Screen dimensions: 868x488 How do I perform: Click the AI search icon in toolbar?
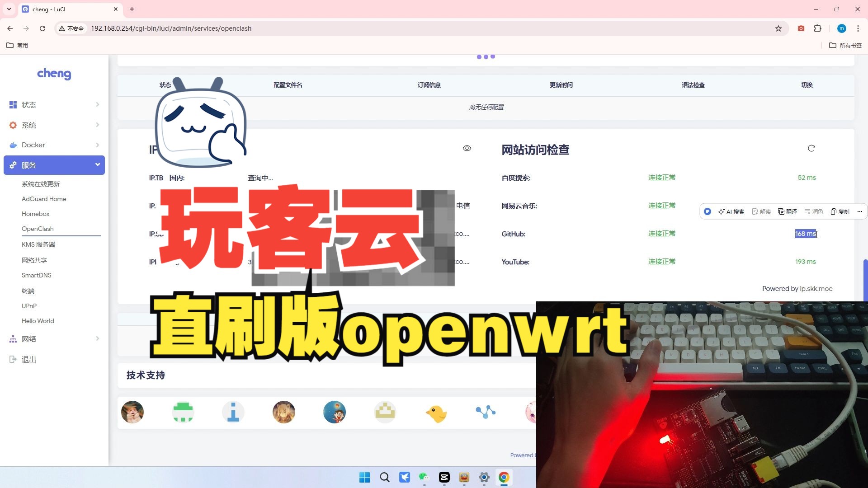pos(730,211)
